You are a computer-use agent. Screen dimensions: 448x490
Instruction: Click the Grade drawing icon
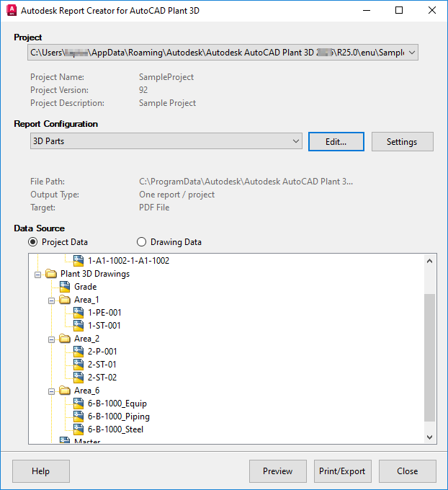tap(65, 287)
